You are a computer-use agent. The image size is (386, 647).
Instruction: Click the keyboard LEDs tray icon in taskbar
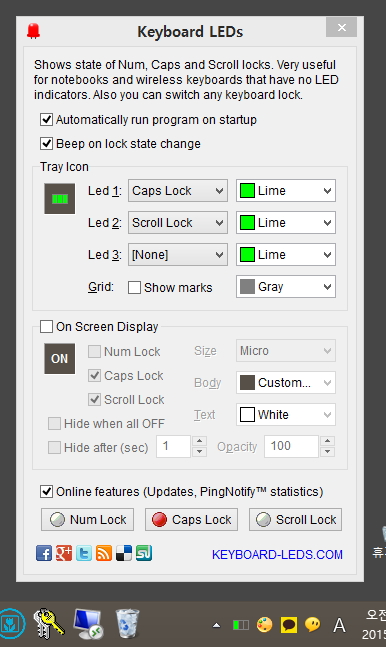point(241,625)
